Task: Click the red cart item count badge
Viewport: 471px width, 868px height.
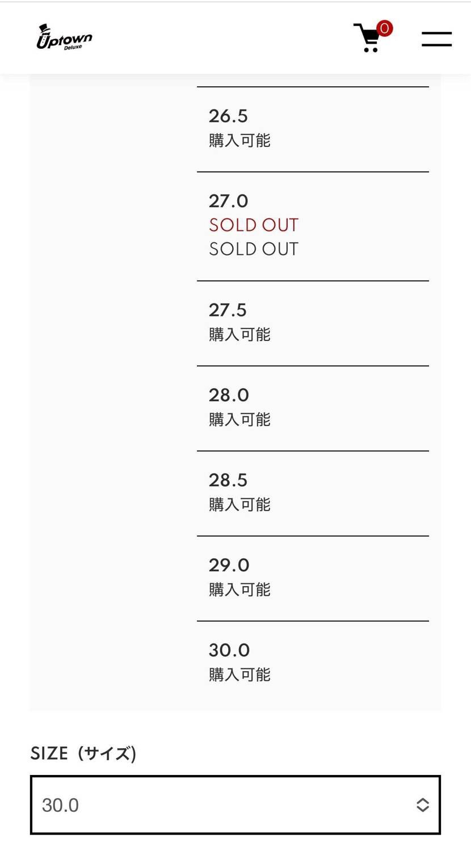Action: click(385, 28)
